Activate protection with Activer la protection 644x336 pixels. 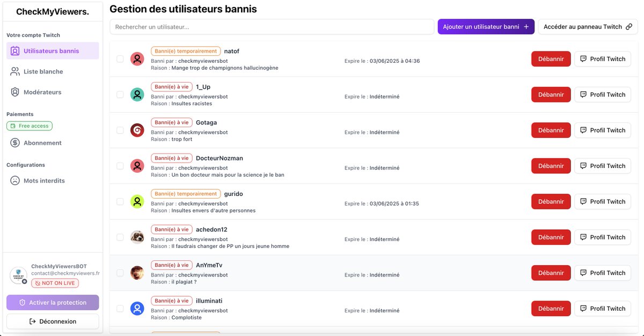click(x=52, y=302)
